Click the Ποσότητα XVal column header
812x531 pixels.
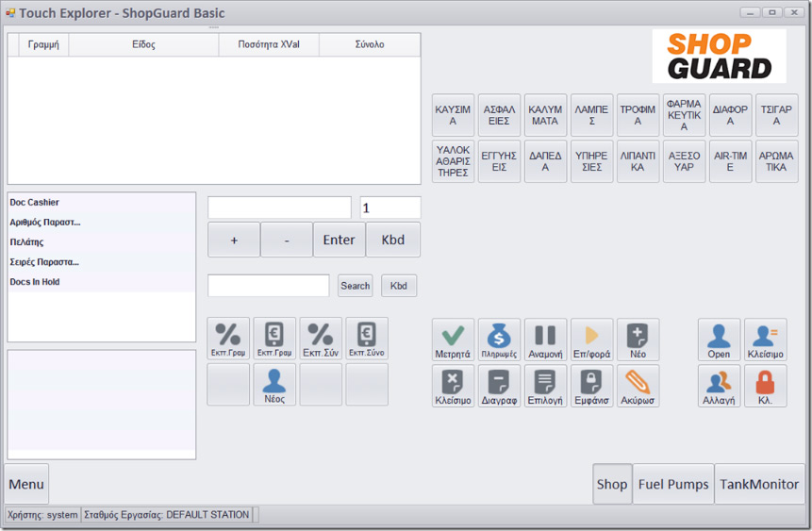[x=269, y=44]
